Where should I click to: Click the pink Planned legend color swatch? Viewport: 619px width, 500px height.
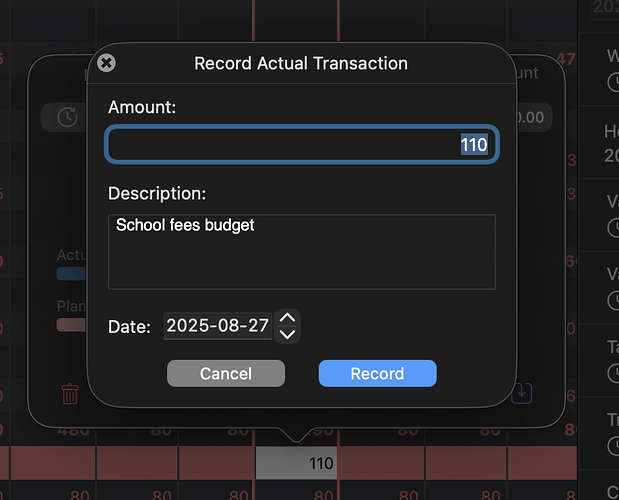tap(71, 324)
